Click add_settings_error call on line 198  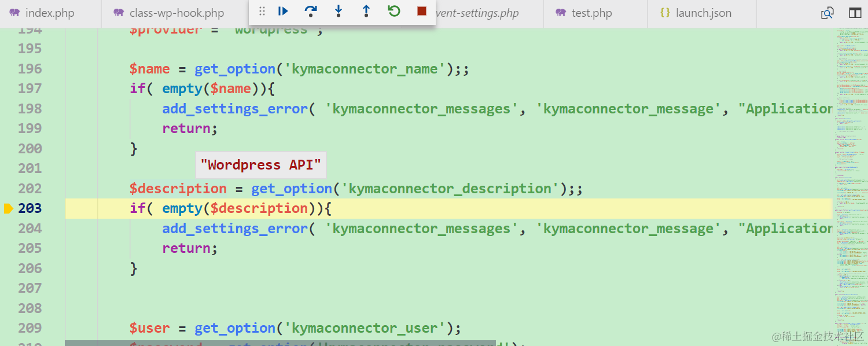(x=235, y=109)
